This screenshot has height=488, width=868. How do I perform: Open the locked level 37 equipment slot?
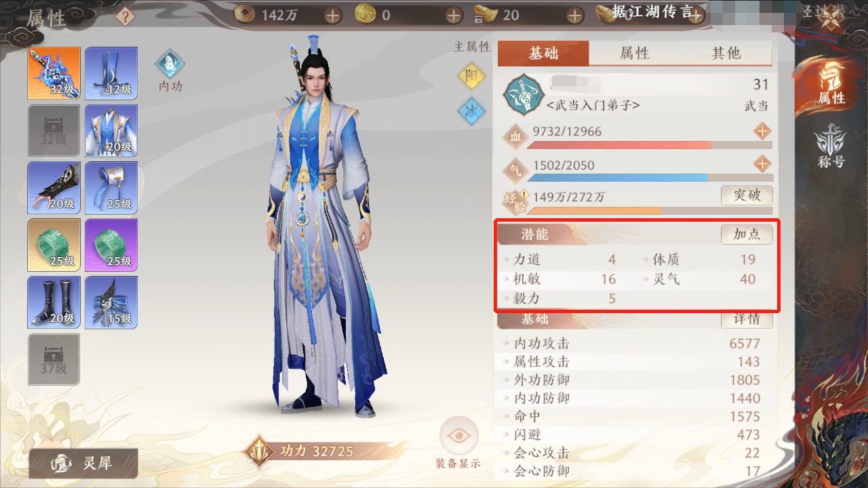pos(54,359)
